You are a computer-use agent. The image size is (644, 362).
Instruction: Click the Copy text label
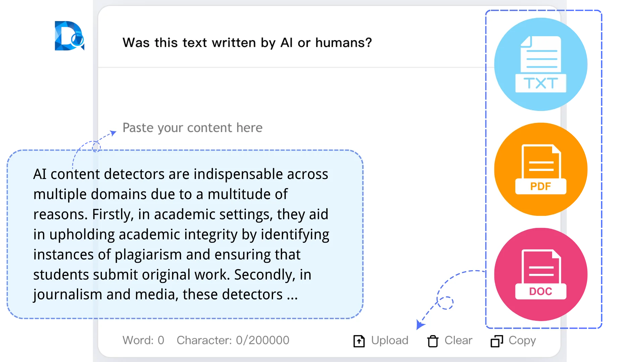tap(522, 340)
